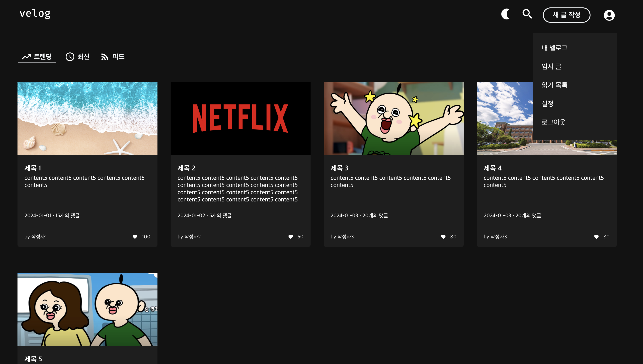Click the content preview text of 제목 2
The image size is (643, 364).
(x=238, y=189)
